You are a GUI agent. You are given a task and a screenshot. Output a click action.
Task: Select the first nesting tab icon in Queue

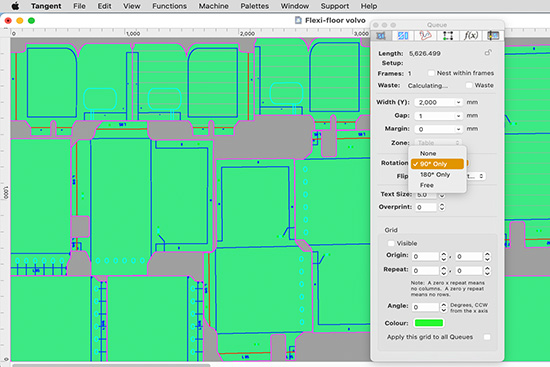coord(381,35)
